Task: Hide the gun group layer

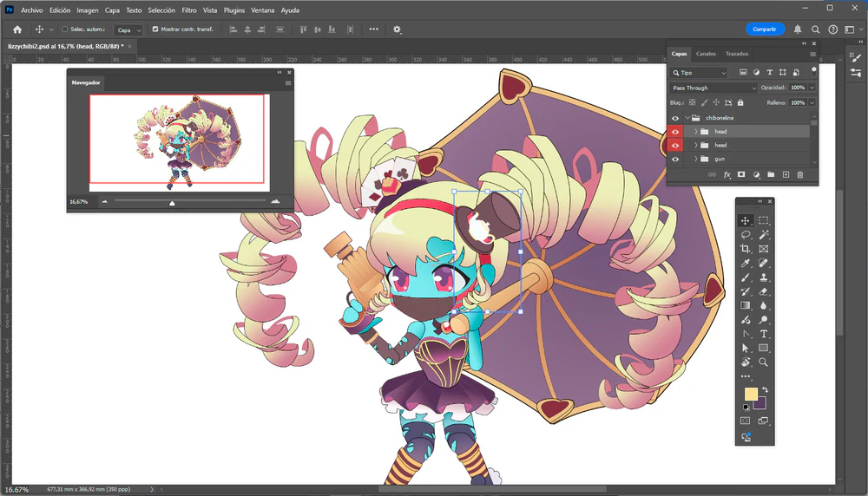Action: coord(674,160)
